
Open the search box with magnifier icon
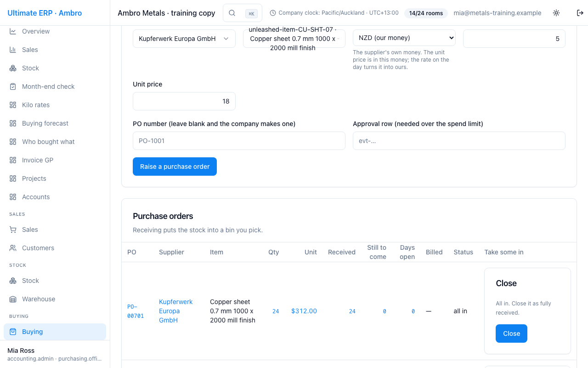coord(243,13)
